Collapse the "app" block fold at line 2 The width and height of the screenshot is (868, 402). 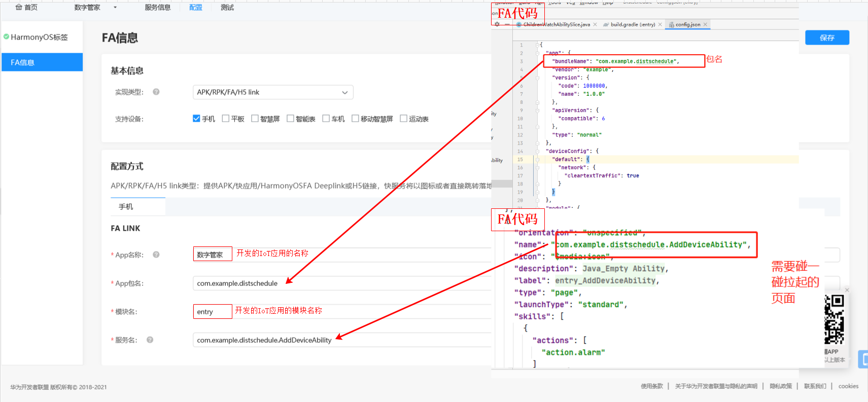point(537,53)
